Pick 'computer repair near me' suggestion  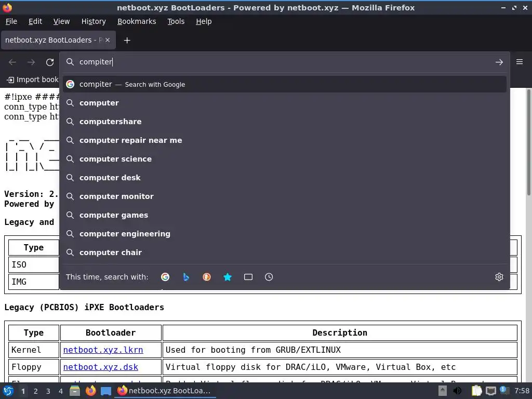(x=284, y=140)
